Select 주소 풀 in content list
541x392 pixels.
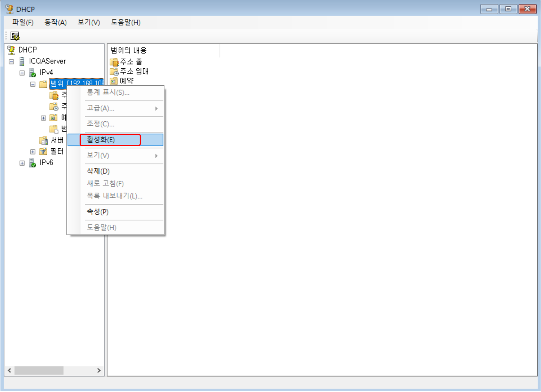131,62
